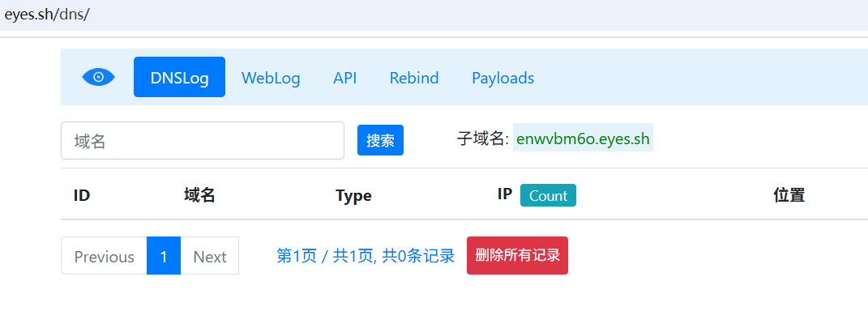This screenshot has width=868, height=311.
Task: Go to the Rebind tab
Action: click(x=414, y=78)
